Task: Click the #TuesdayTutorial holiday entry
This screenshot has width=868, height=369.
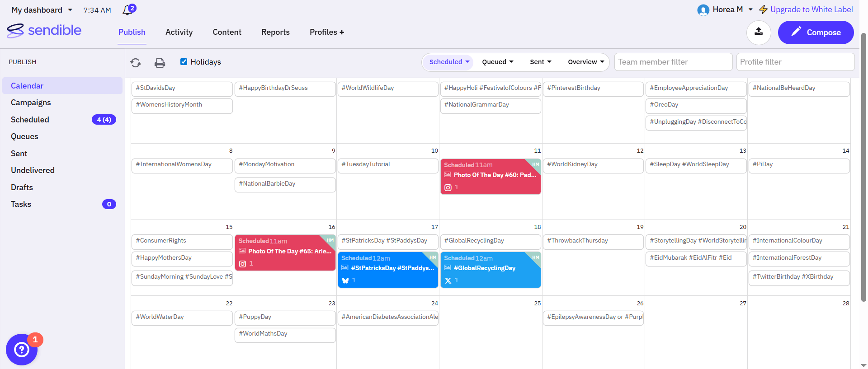Action: click(x=388, y=165)
